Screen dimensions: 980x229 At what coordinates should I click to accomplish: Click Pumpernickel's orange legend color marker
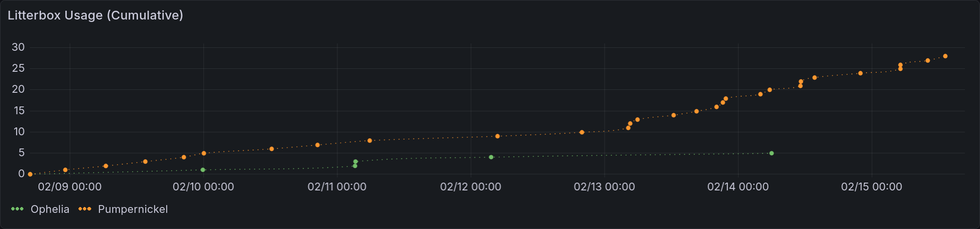[x=85, y=209]
